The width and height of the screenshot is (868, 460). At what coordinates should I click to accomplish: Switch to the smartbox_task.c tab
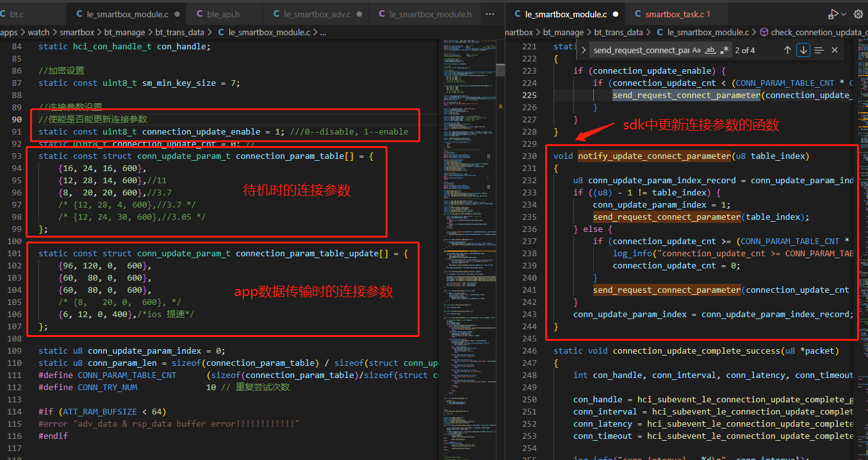point(673,13)
